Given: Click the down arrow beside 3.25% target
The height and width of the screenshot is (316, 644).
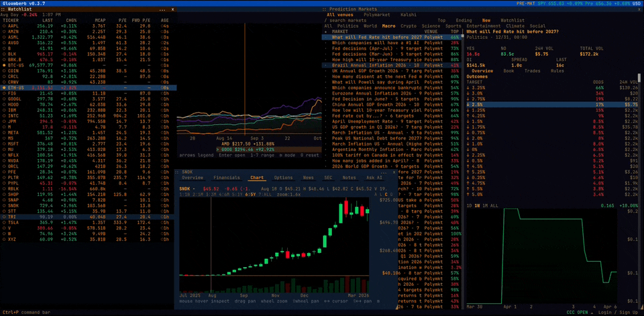Looking at the screenshot, I should (x=468, y=87).
